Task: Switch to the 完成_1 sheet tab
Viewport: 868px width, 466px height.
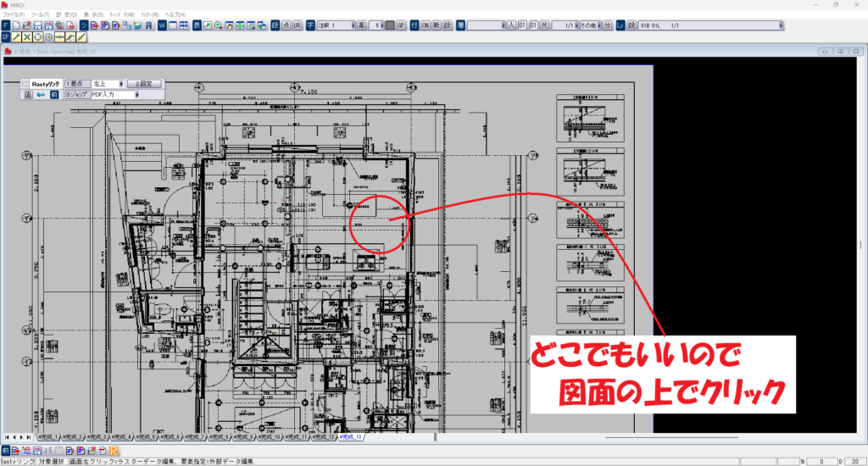Action: click(x=47, y=436)
